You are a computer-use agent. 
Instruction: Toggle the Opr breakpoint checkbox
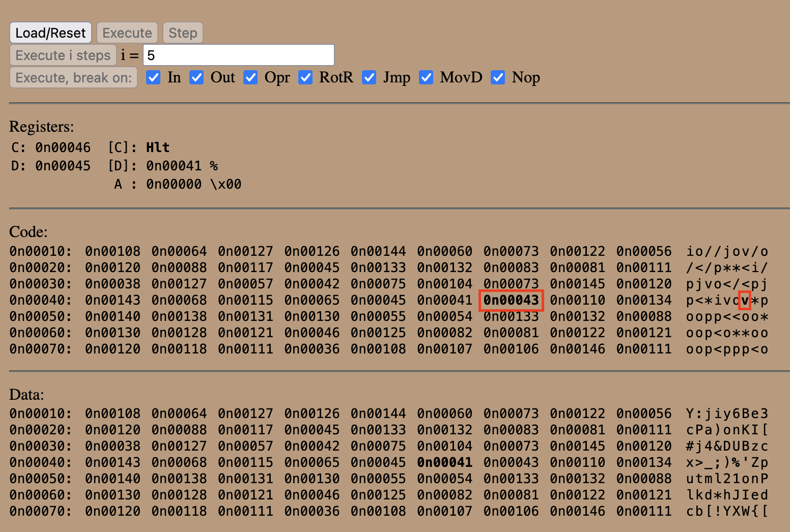[250, 77]
